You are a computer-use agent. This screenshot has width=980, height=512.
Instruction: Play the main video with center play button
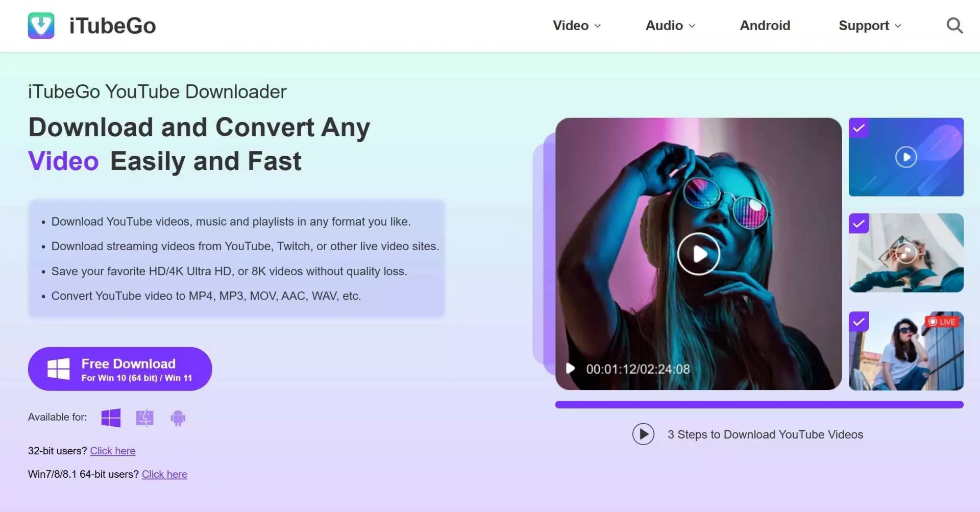click(x=698, y=254)
